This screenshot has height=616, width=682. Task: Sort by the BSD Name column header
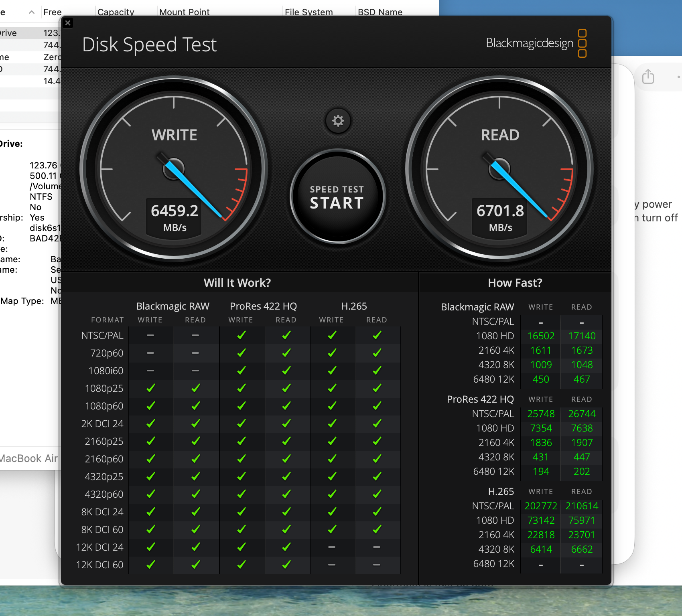point(380,12)
